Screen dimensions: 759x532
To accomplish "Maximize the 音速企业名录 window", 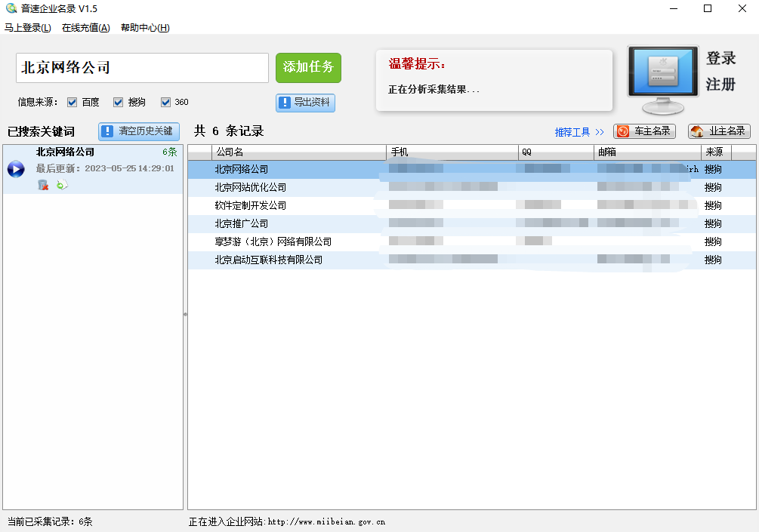I will (x=708, y=9).
